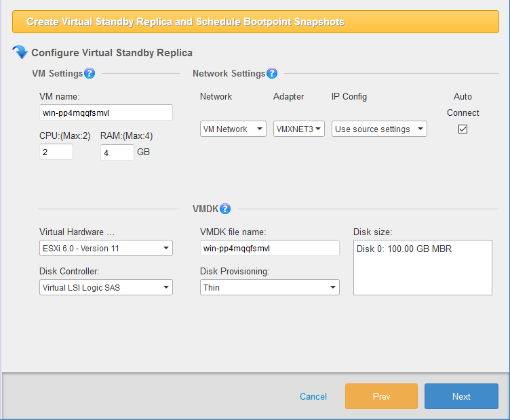The image size is (510, 420).
Task: Open the VM Network dropdown
Action: (233, 129)
